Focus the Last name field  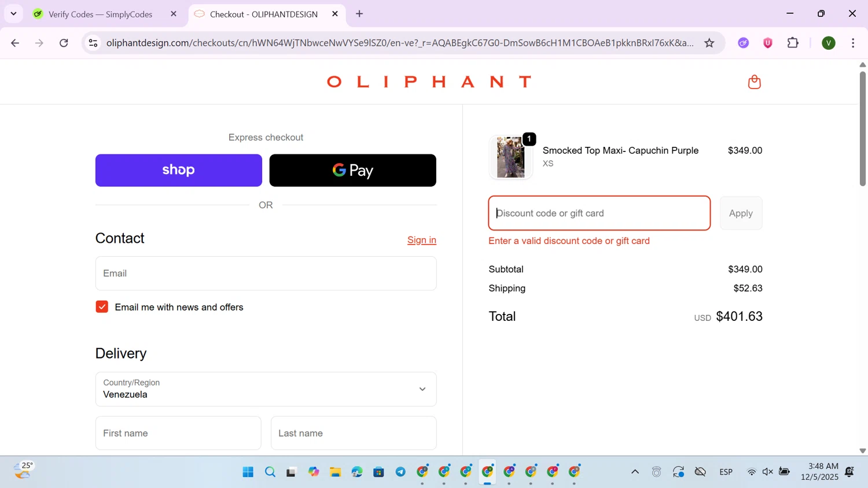[x=354, y=433]
